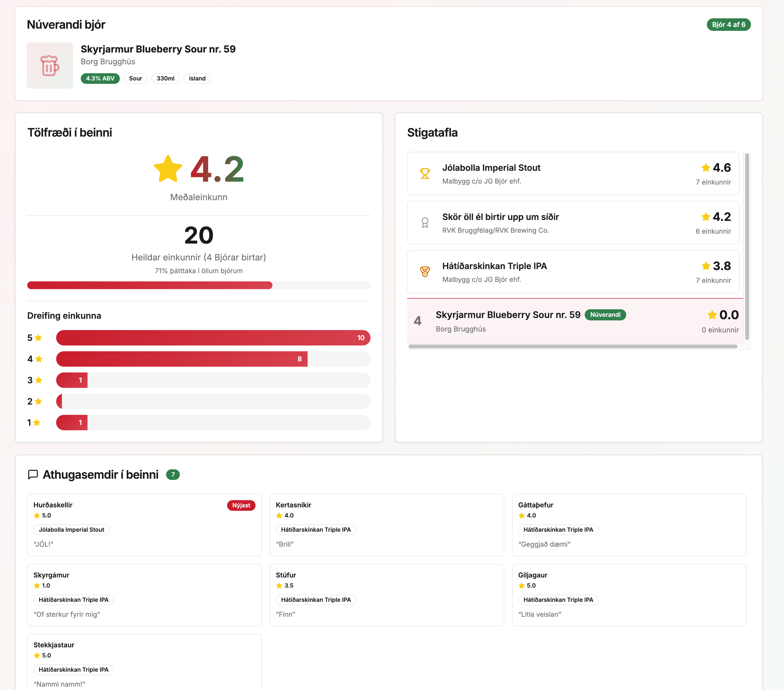The height and width of the screenshot is (690, 784).
Task: Click the bronze medal icon for Hátíðarskinkan Triple IPA
Action: click(425, 272)
